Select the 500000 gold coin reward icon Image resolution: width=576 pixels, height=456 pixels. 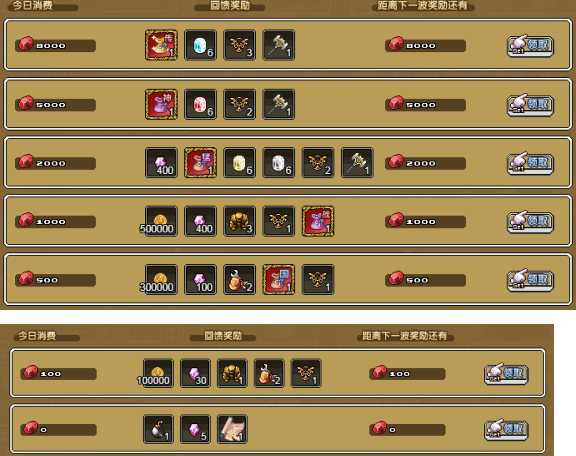click(x=161, y=221)
